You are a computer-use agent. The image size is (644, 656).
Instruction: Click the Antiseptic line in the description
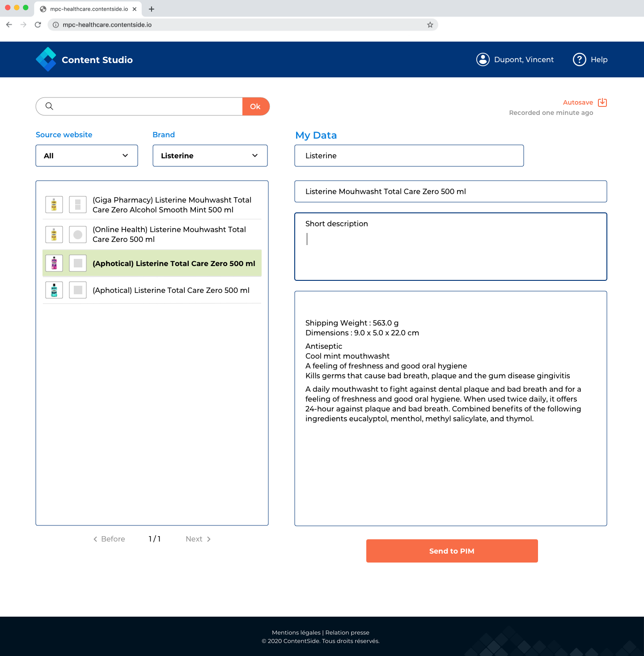click(x=324, y=346)
